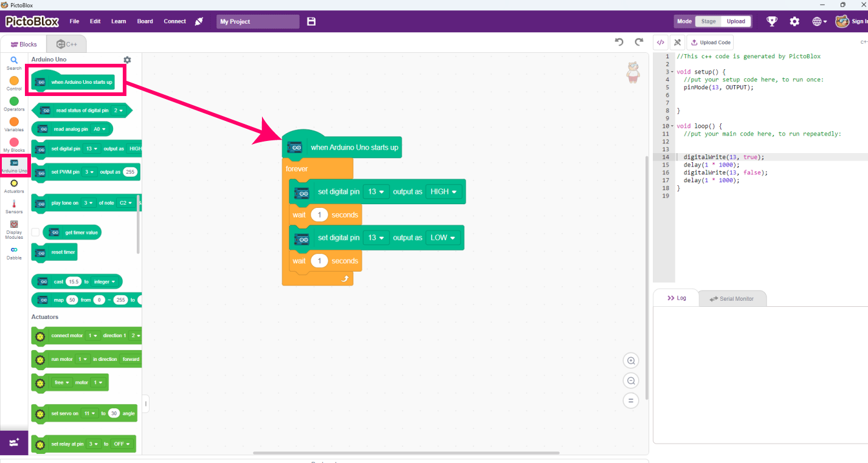Open the LOW output dropdown in script
The height and width of the screenshot is (463, 868).
pos(443,238)
